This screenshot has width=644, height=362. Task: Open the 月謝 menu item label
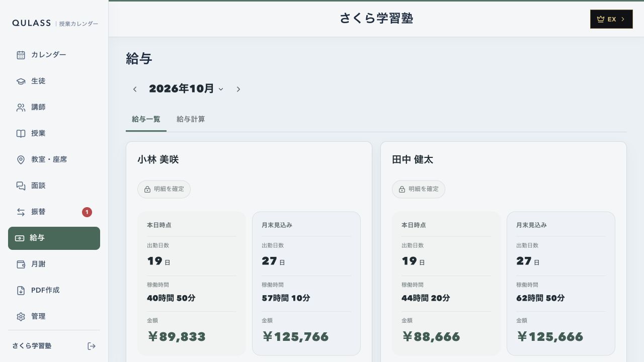coord(38,264)
